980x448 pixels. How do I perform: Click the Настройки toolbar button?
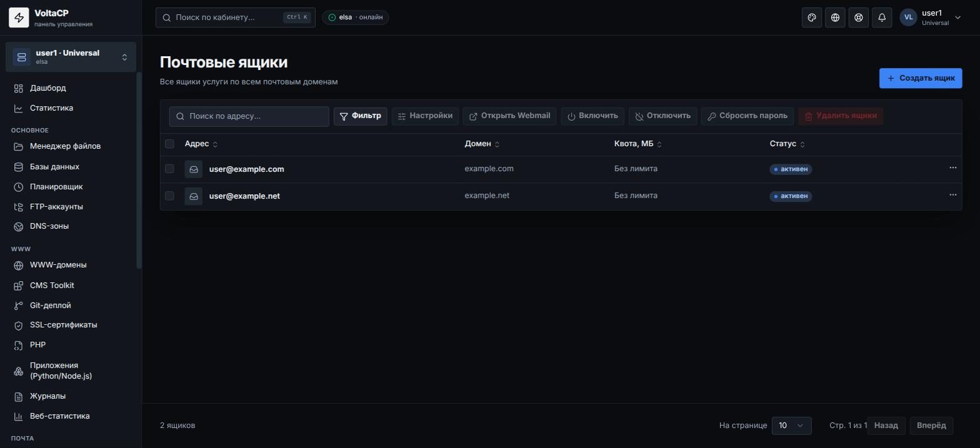pyautogui.click(x=426, y=116)
